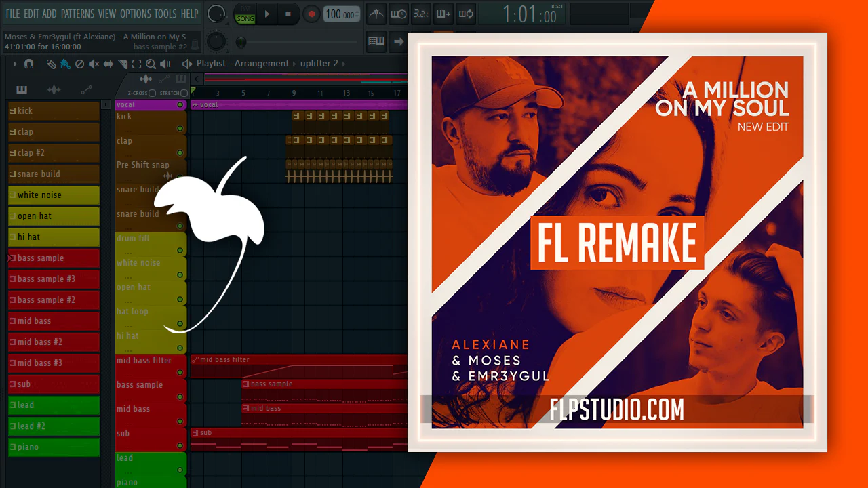Click the Record button
Screen dimensions: 868x488
tap(311, 14)
